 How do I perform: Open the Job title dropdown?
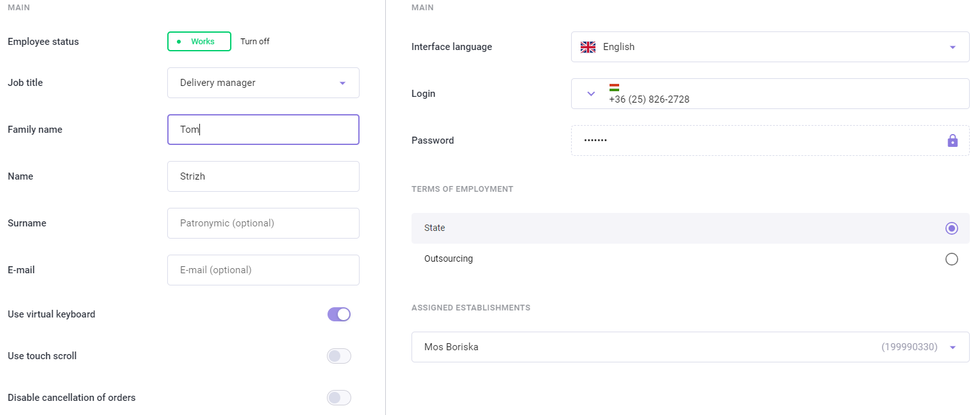[x=263, y=83]
